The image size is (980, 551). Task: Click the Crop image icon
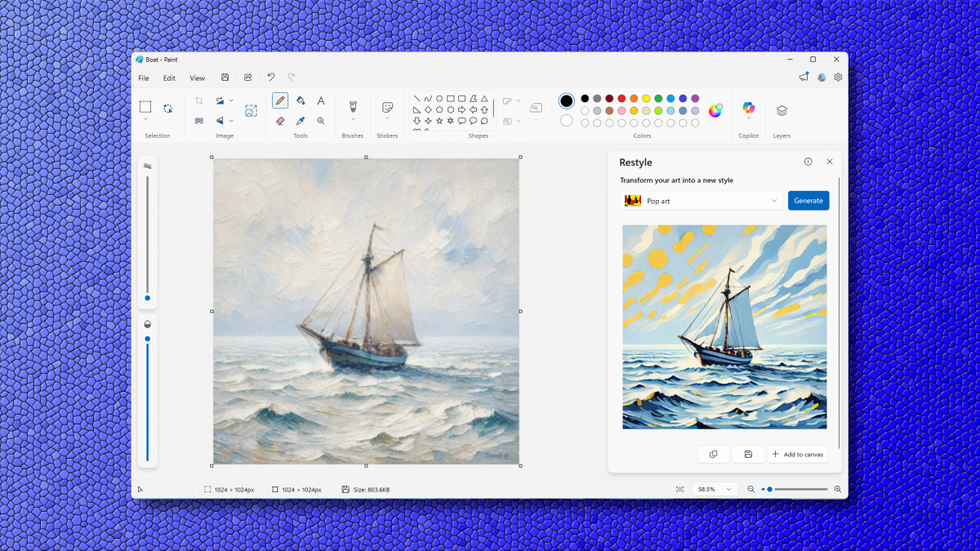(x=198, y=100)
